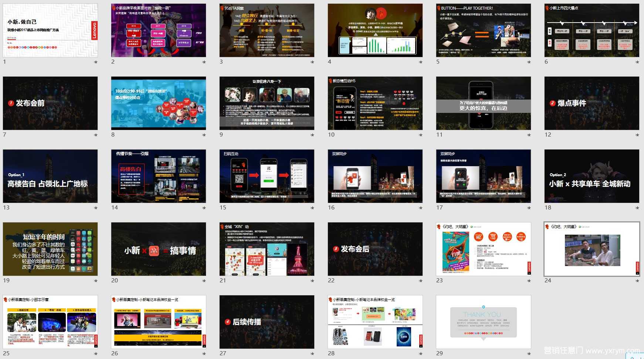Select the '小新 x 搞事情' slide thumbnail
This screenshot has height=359, width=644.
click(159, 249)
